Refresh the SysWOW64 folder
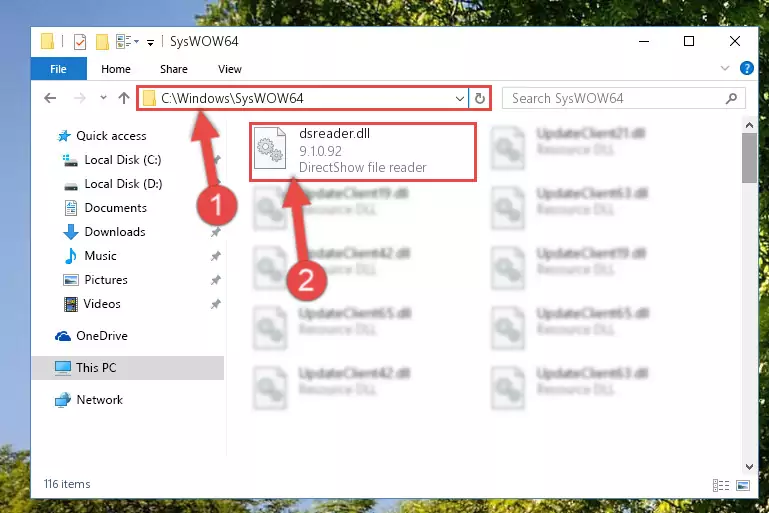This screenshot has width=769, height=513. tap(480, 99)
